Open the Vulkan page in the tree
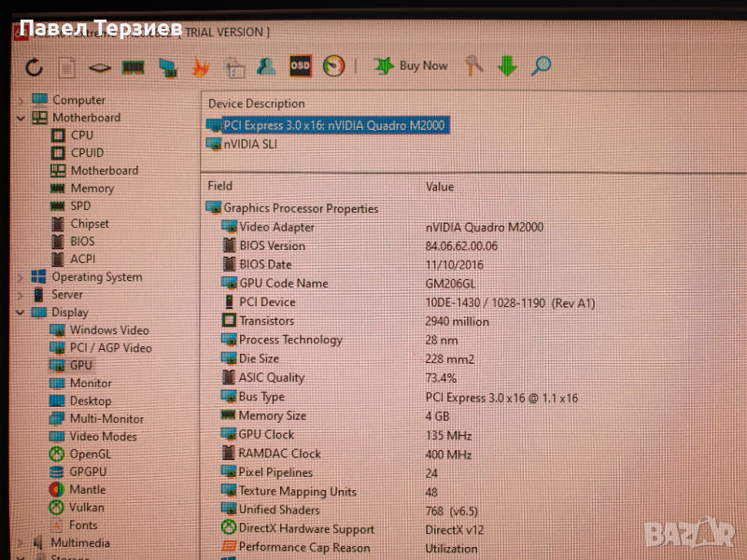The height and width of the screenshot is (560, 747). [87, 507]
